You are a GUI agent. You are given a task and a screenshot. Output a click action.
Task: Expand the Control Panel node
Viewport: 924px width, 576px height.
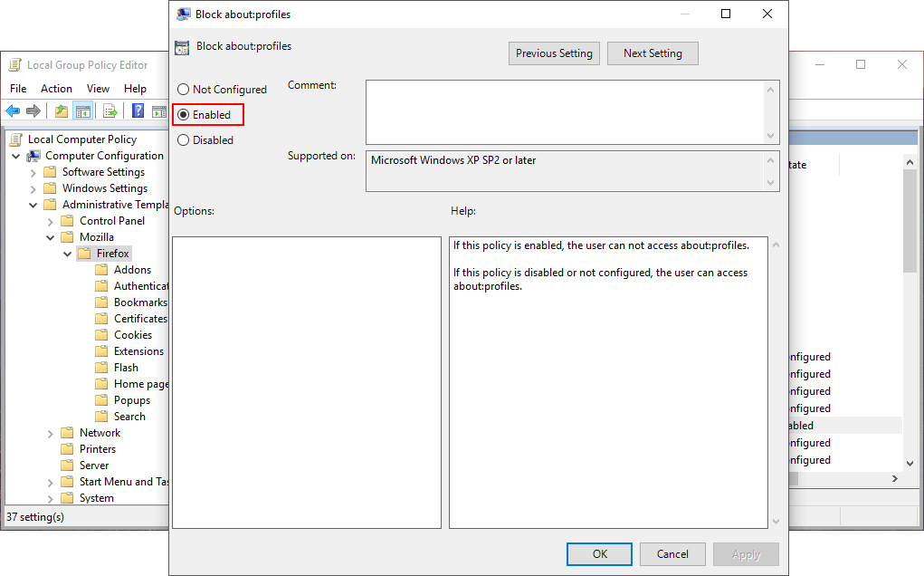[50, 221]
